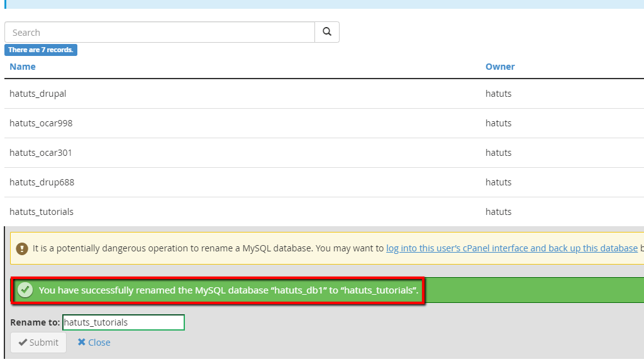Close the rename panel

(x=94, y=343)
